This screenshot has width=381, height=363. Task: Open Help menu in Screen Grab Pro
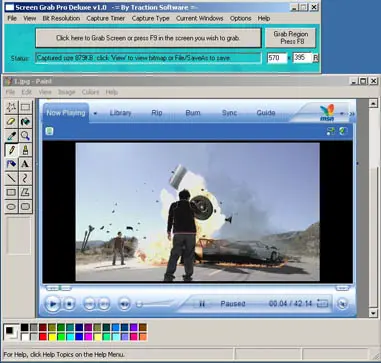point(264,18)
